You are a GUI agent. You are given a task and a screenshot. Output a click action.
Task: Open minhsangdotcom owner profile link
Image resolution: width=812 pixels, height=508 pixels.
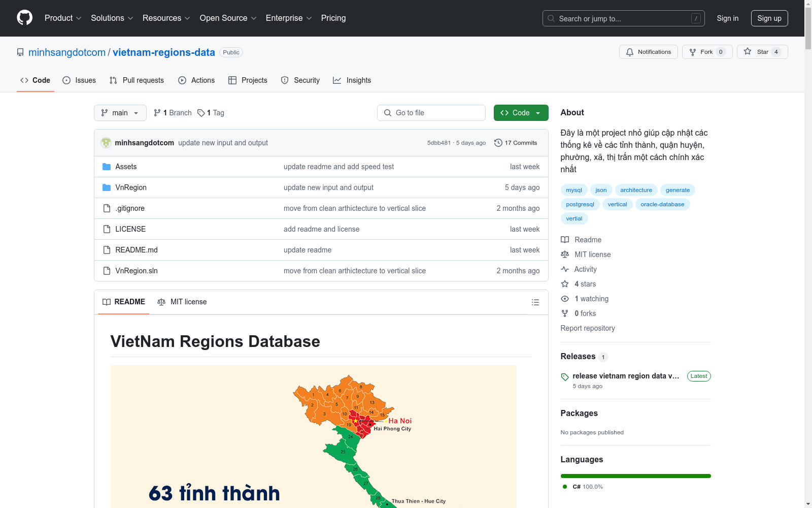[x=67, y=52]
